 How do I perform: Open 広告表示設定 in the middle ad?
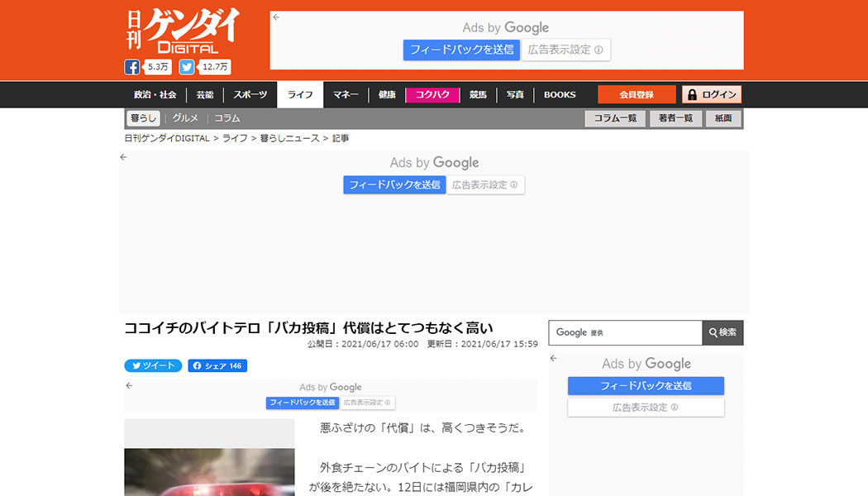tap(485, 185)
